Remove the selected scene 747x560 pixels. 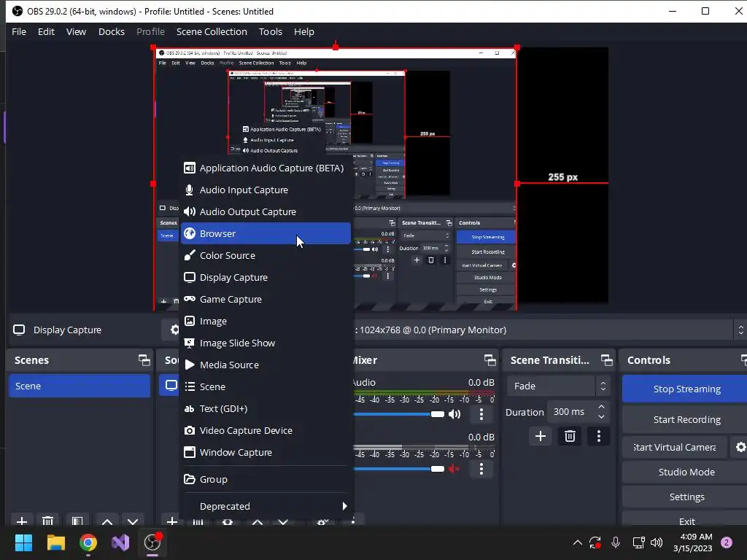(47, 521)
